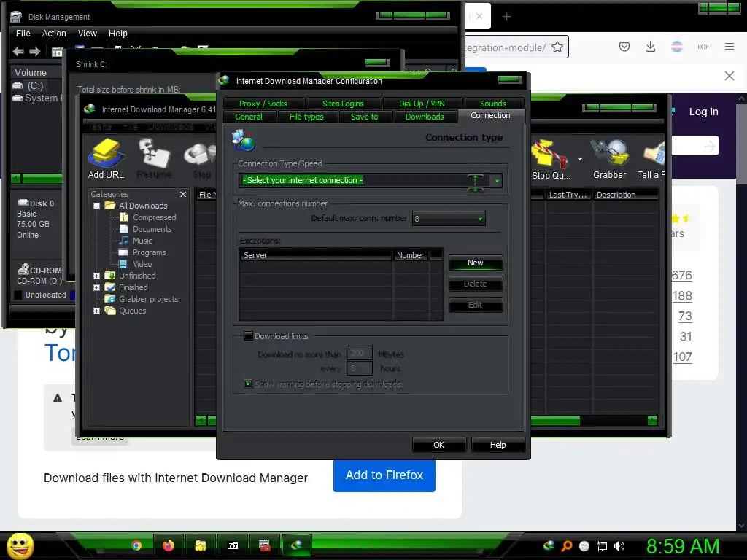Select the Music category
This screenshot has width=747, height=560.
point(142,241)
